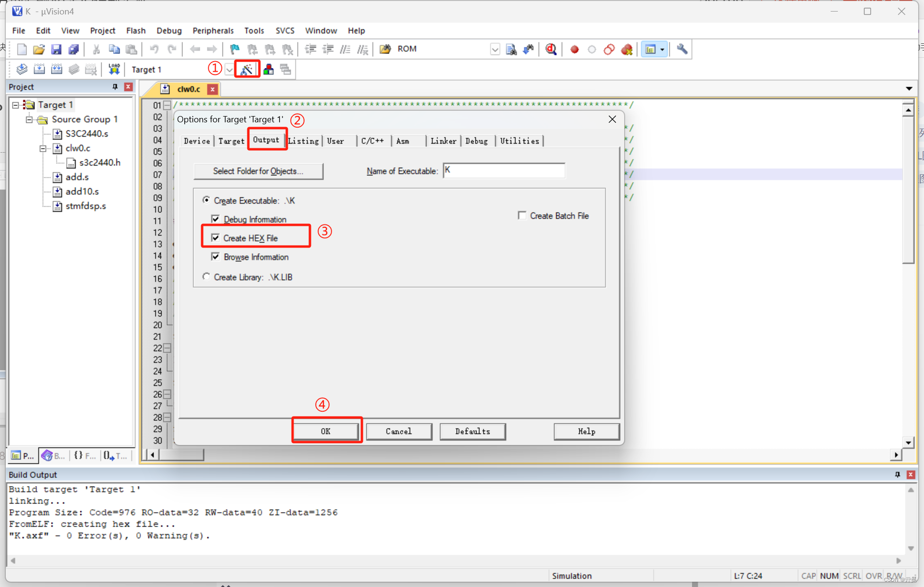
Task: Click the dialog Help button
Action: click(587, 431)
